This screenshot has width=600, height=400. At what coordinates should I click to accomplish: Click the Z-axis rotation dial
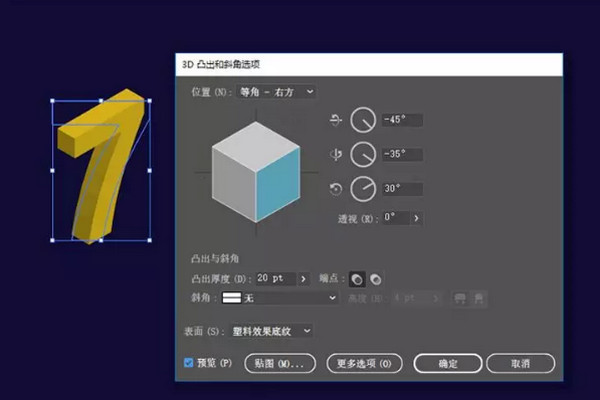pos(364,188)
